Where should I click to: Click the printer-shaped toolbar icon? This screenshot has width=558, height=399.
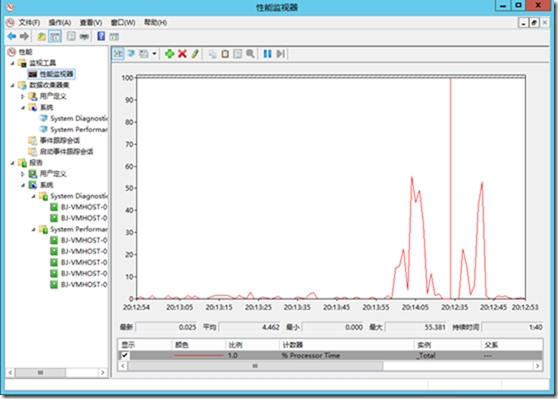[84, 36]
